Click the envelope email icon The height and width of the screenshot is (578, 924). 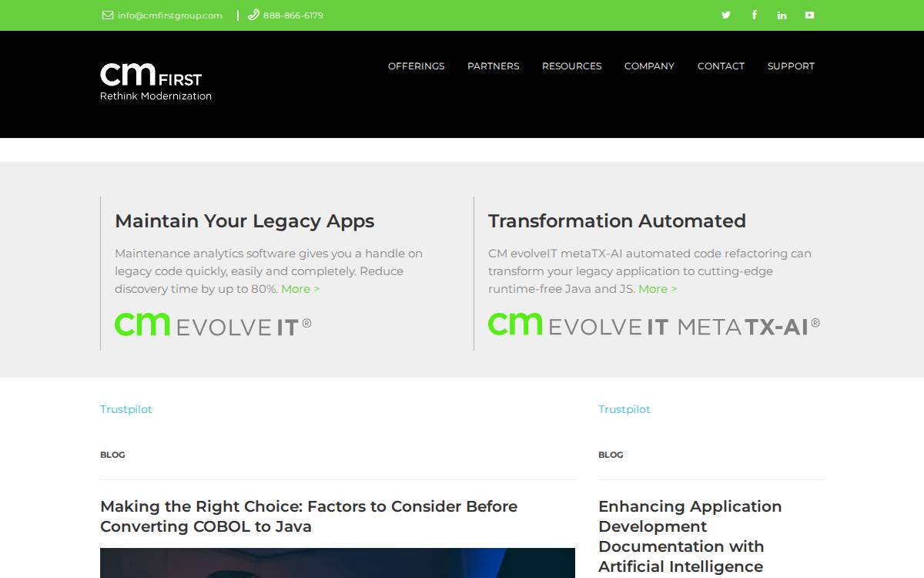tap(108, 15)
